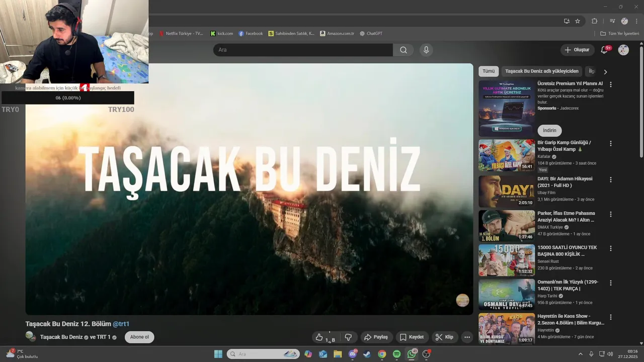Screen dimensions: 644x362
Task: Open the media controls icon in Chrome toolbar
Action: tap(612, 21)
